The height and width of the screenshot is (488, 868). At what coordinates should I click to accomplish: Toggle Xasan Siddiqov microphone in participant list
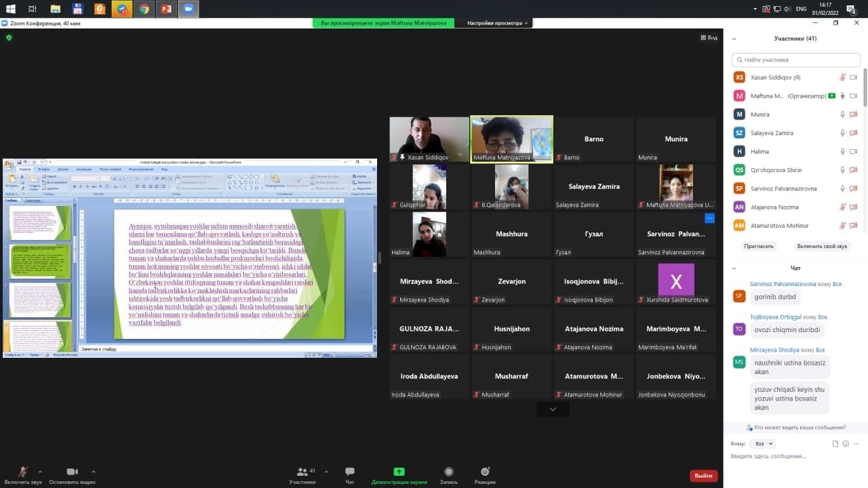pos(843,77)
